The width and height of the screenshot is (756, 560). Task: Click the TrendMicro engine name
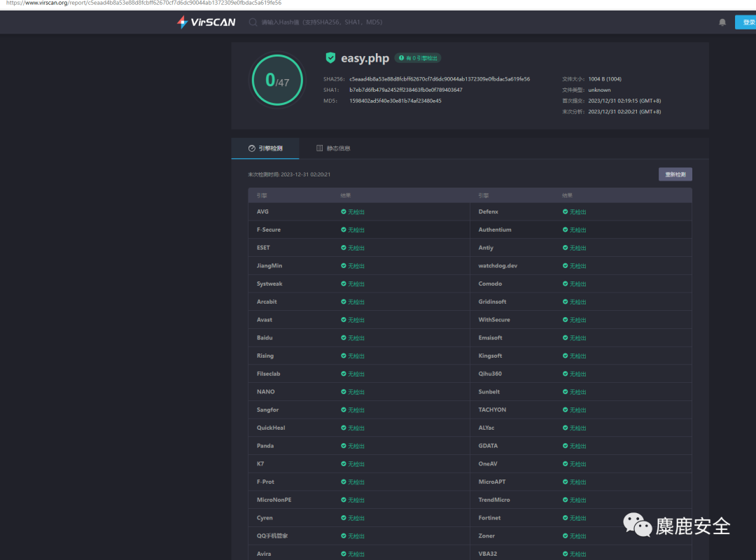[494, 500]
